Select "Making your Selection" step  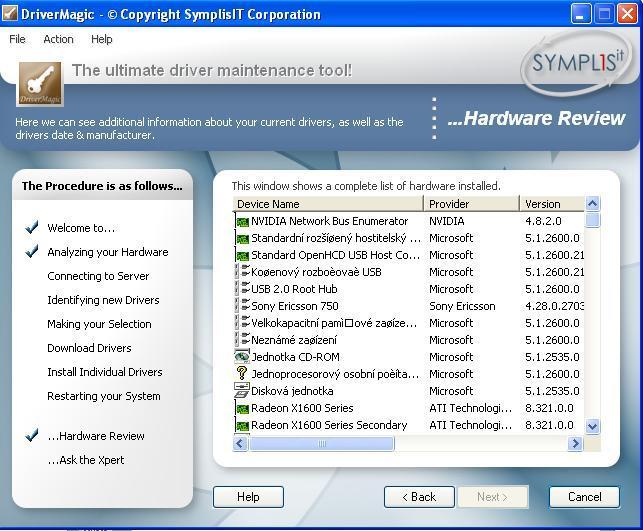tap(99, 324)
